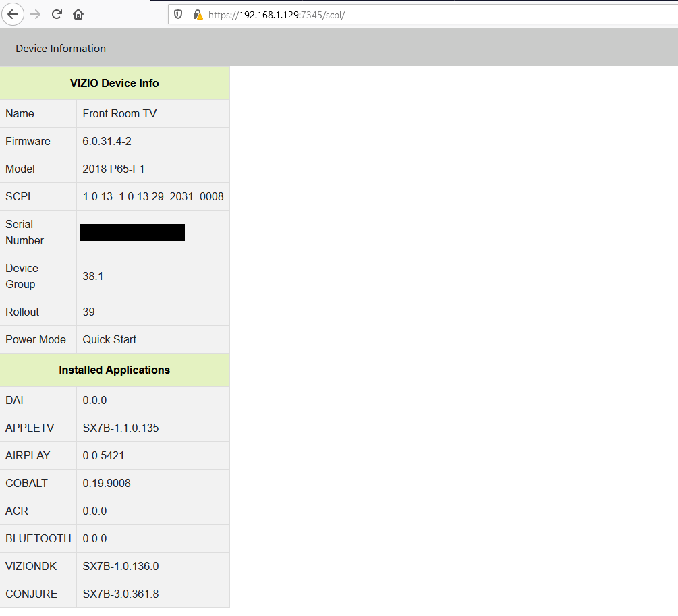
Task: Select firmware value 6.0.31.4-2
Action: 107,141
